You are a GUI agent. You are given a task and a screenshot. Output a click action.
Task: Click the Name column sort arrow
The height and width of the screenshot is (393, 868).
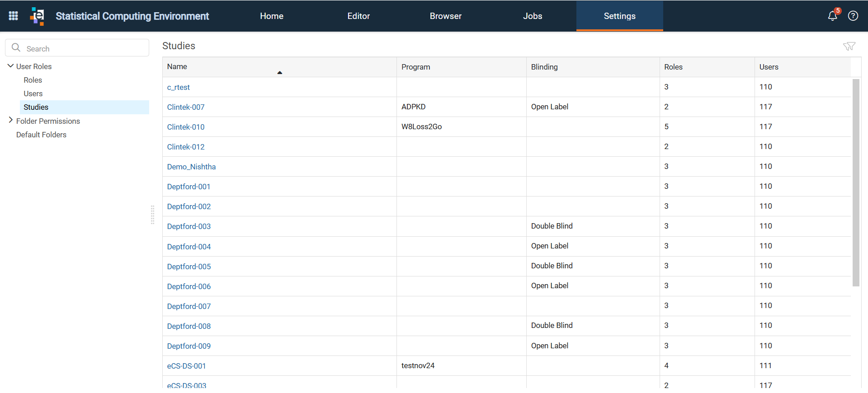click(x=280, y=72)
